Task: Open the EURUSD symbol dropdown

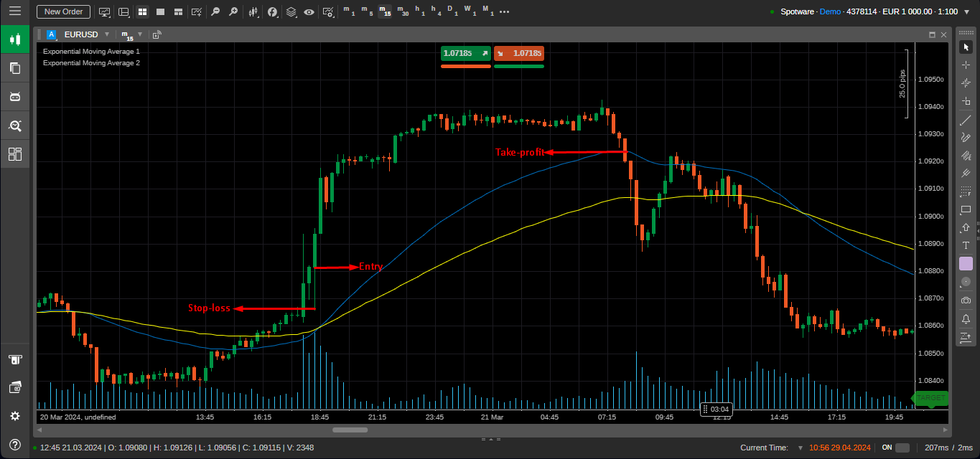Action: click(x=106, y=34)
